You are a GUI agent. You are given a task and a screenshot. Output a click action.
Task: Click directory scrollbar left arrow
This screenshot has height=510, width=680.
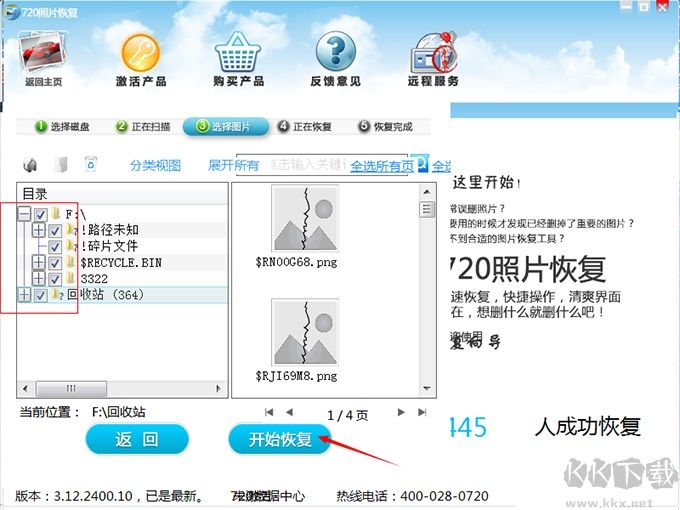click(25, 389)
